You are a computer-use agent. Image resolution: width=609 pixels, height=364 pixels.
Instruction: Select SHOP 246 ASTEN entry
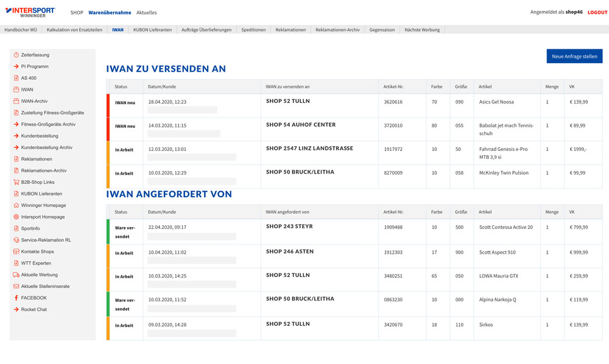click(290, 251)
